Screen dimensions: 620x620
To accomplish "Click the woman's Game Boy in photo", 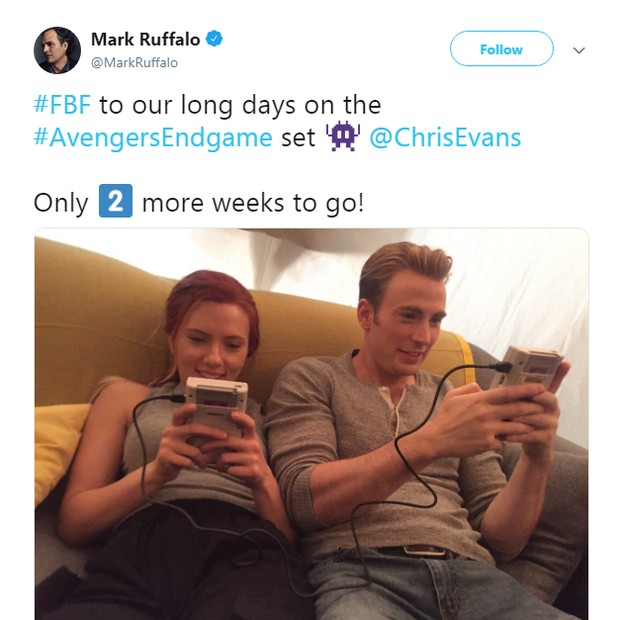I will pos(216,406).
